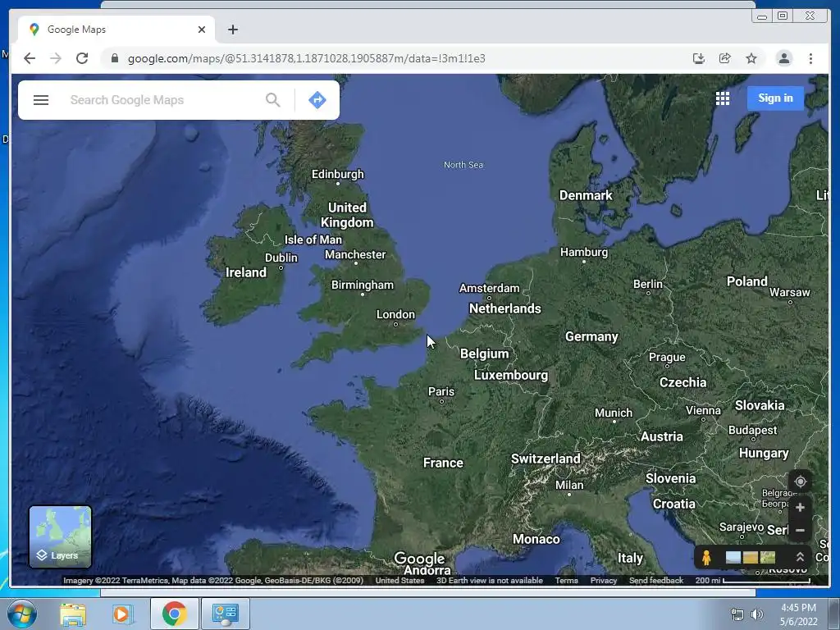Click the Vienna city label

click(703, 411)
